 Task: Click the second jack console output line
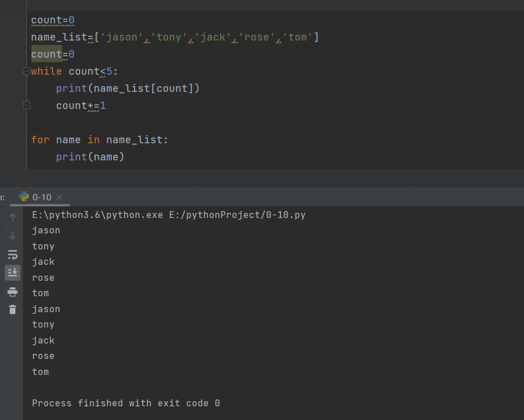pyautogui.click(x=43, y=341)
